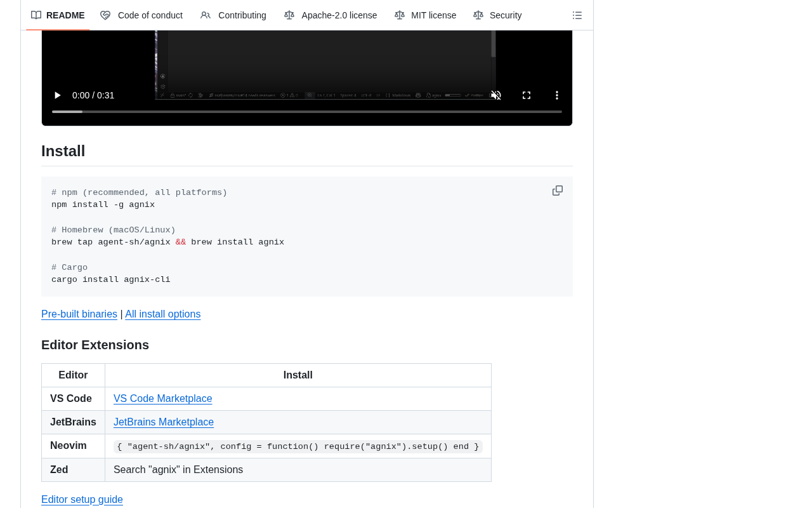Click the Editor Extensions heading
Image resolution: width=812 pixels, height=508 pixels.
click(95, 345)
